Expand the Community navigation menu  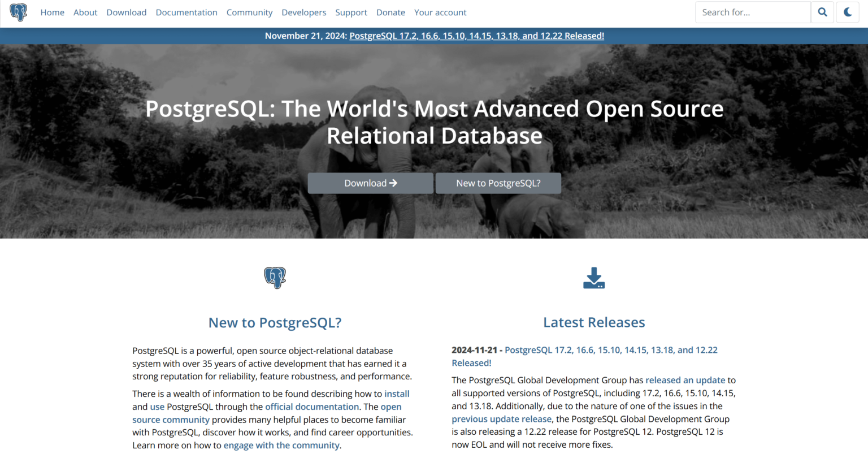(x=249, y=12)
